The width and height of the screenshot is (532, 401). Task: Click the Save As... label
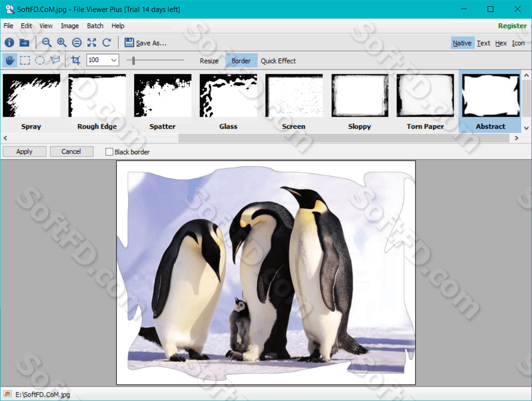[x=151, y=43]
